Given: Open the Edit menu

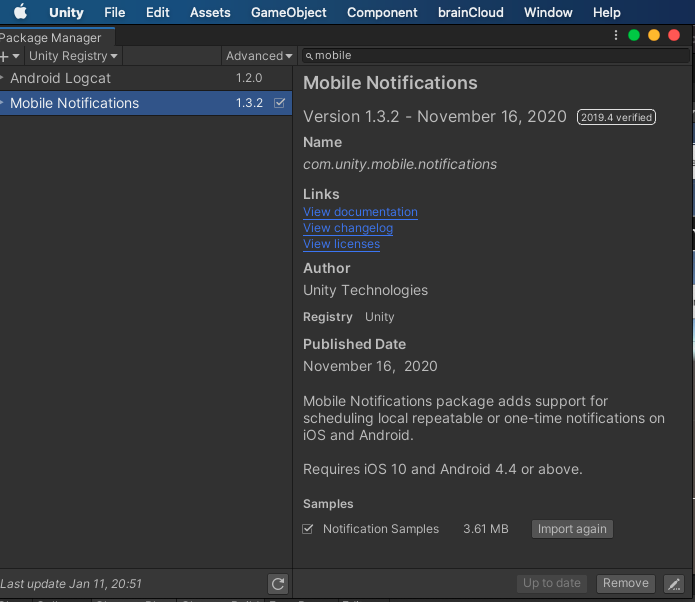Looking at the screenshot, I should point(157,12).
